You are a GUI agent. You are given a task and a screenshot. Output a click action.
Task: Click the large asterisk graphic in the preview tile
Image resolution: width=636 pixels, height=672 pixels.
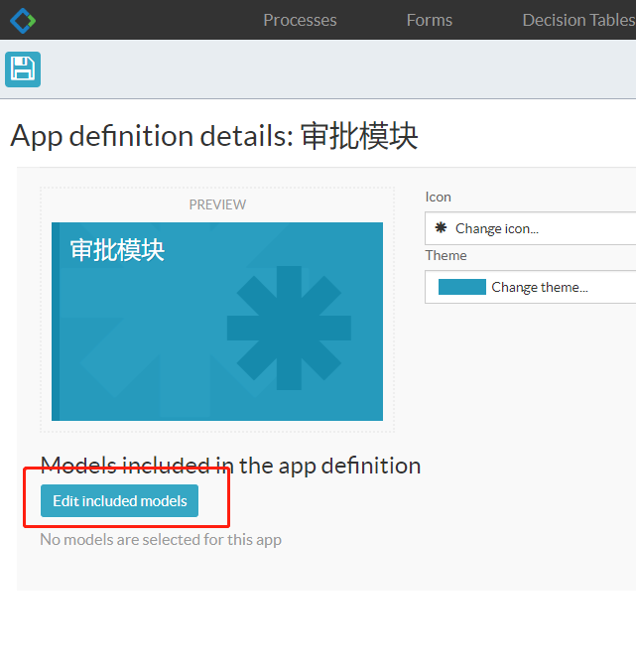pos(289,328)
